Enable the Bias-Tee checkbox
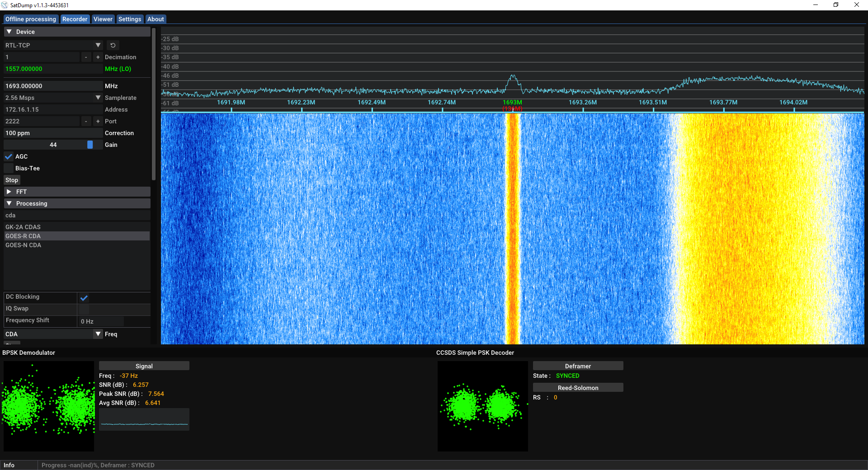 click(x=9, y=168)
